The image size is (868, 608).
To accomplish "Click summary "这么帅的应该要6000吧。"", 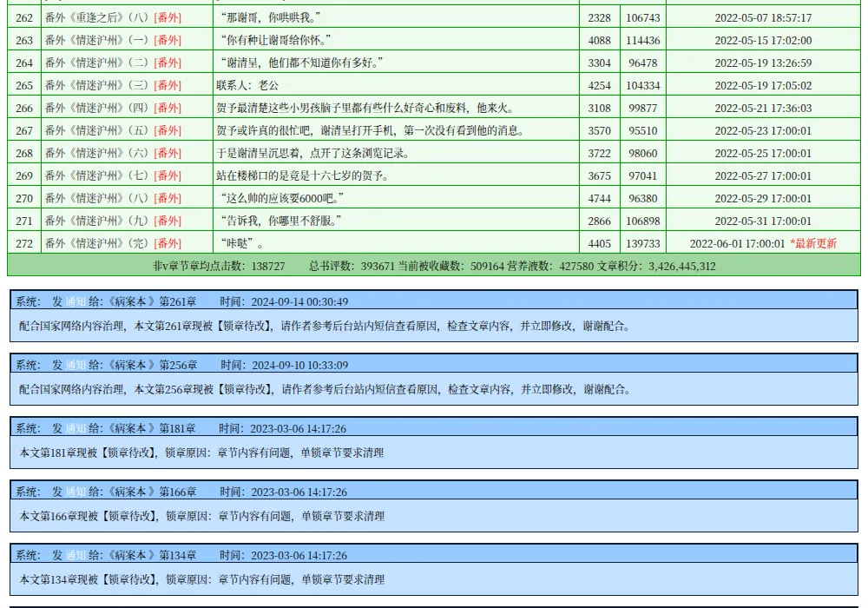I will 282,198.
